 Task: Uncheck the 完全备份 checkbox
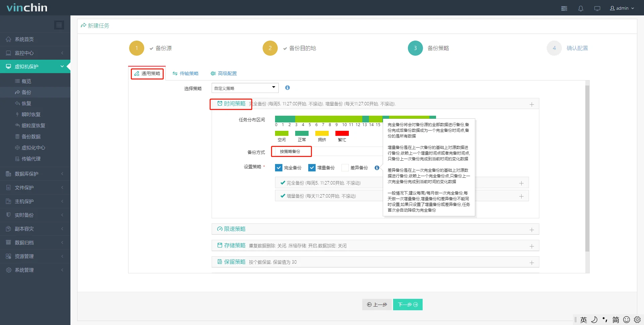point(279,168)
